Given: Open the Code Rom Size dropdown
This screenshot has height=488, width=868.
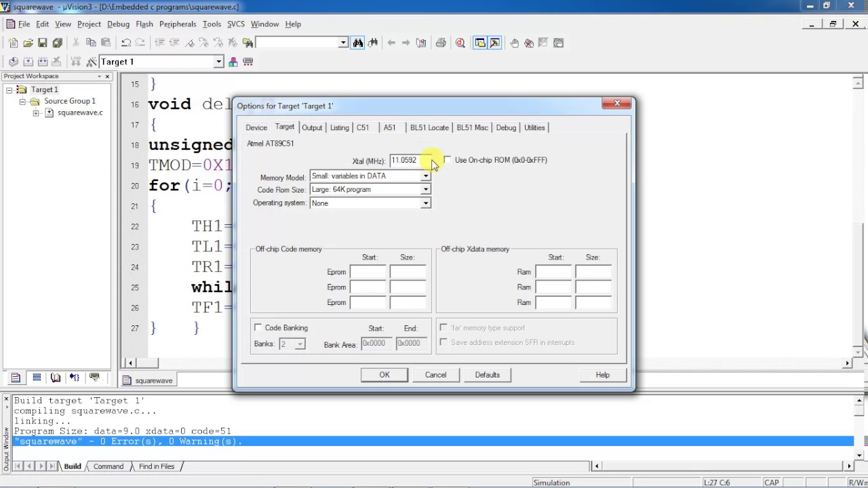Looking at the screenshot, I should 425,190.
